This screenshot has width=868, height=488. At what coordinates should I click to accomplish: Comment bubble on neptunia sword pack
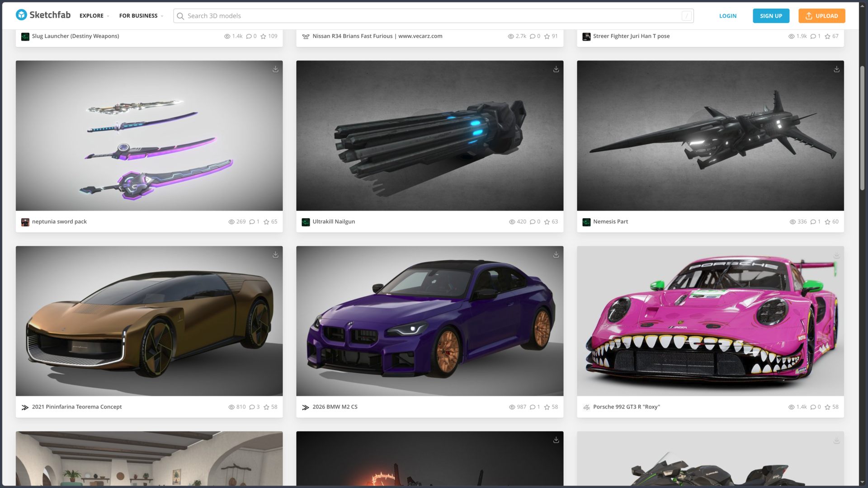click(252, 222)
